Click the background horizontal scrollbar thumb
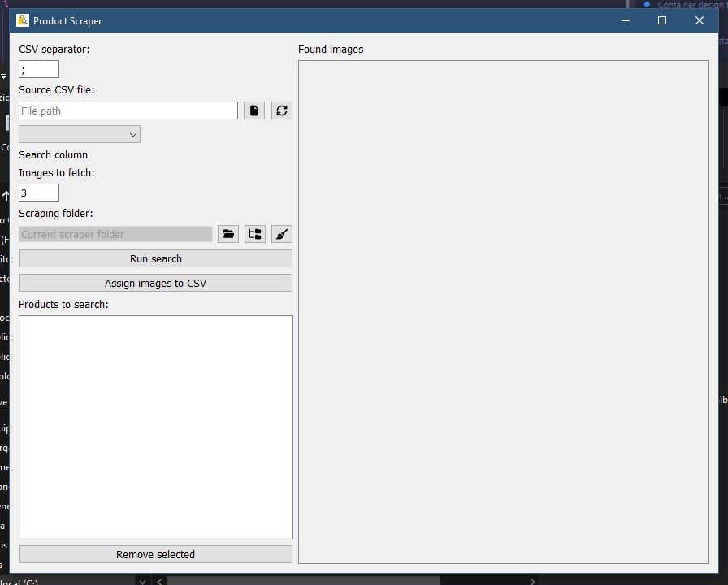 click(x=302, y=581)
